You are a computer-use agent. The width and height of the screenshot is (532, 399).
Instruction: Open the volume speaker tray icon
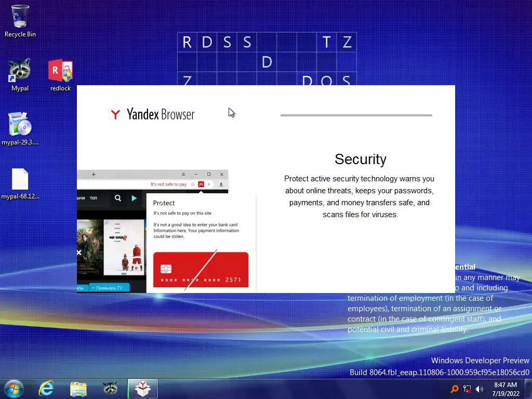[479, 389]
